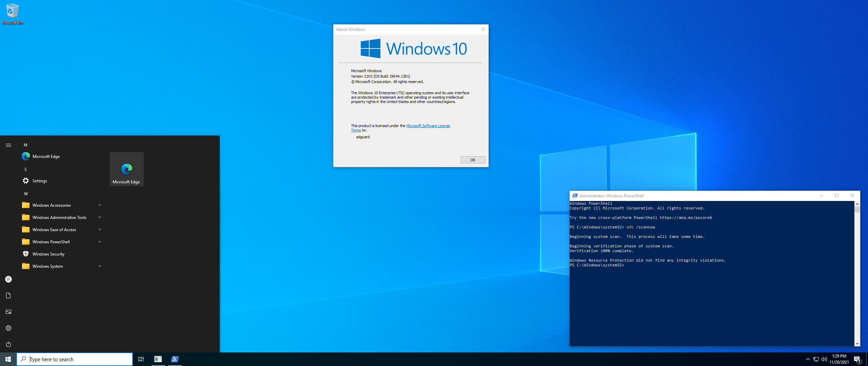Expand Windows PowerShell folder chevron

[x=100, y=242]
